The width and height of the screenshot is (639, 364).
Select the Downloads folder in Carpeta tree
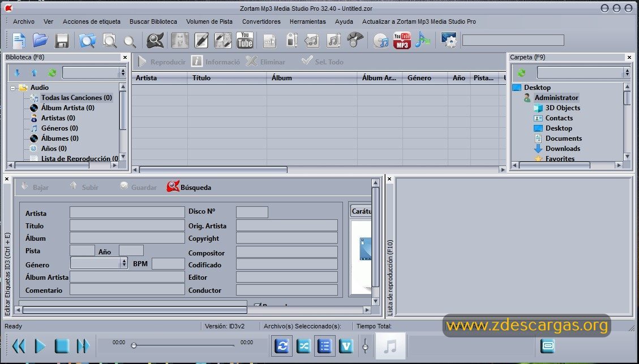tap(563, 149)
